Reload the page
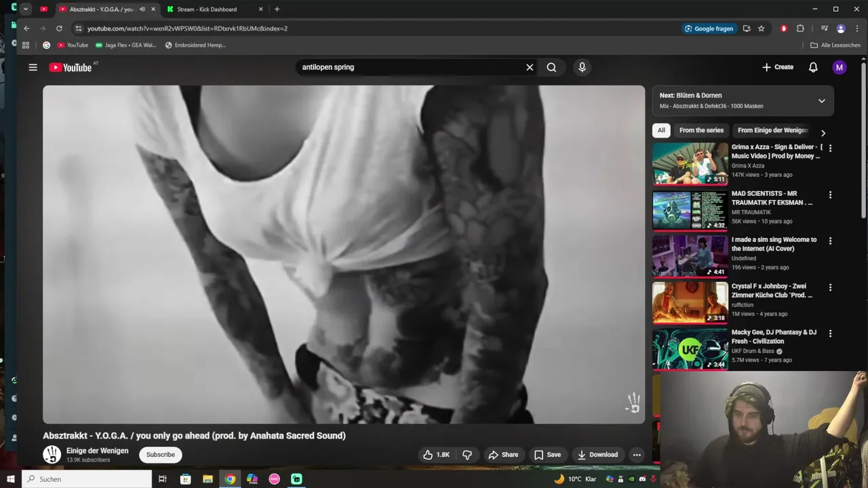 pos(59,28)
